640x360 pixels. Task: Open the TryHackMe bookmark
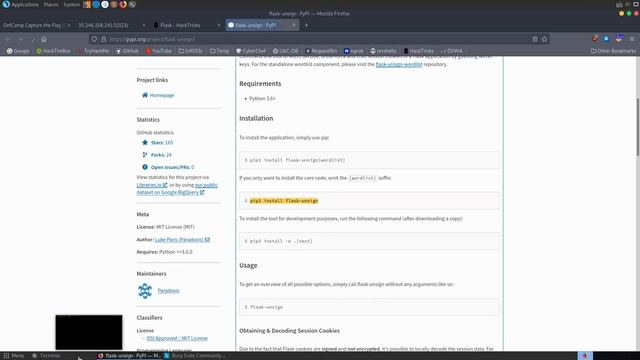point(93,51)
